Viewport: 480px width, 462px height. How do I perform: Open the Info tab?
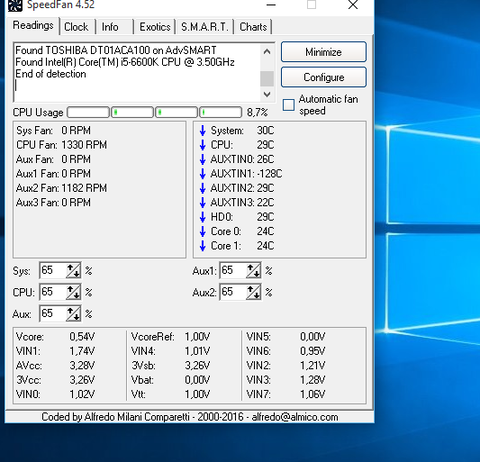coord(110,27)
